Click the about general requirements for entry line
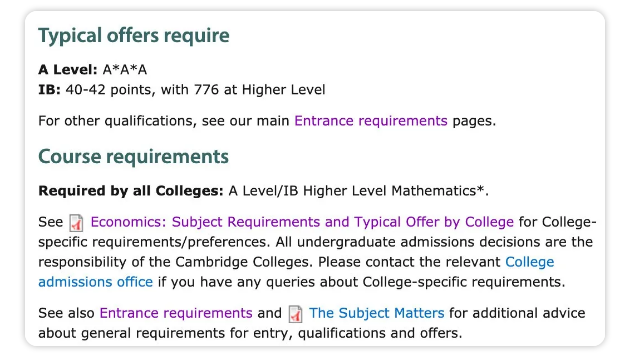The width and height of the screenshot is (632, 361). (x=250, y=333)
